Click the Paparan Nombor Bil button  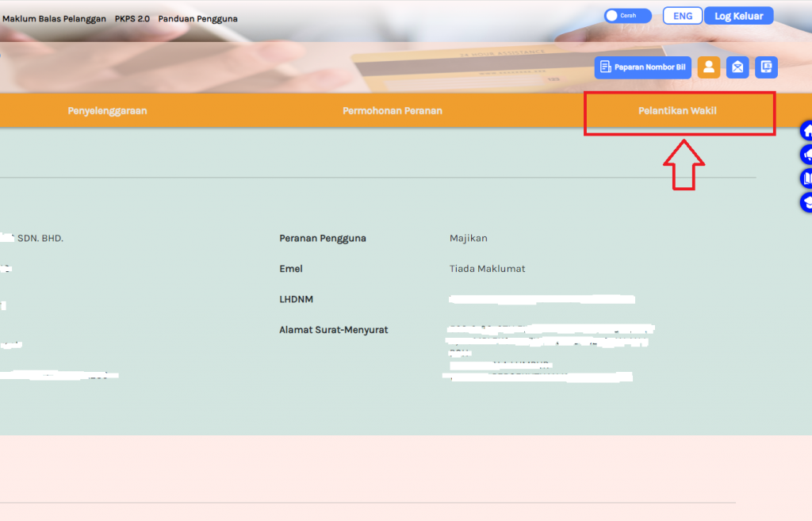pyautogui.click(x=642, y=67)
